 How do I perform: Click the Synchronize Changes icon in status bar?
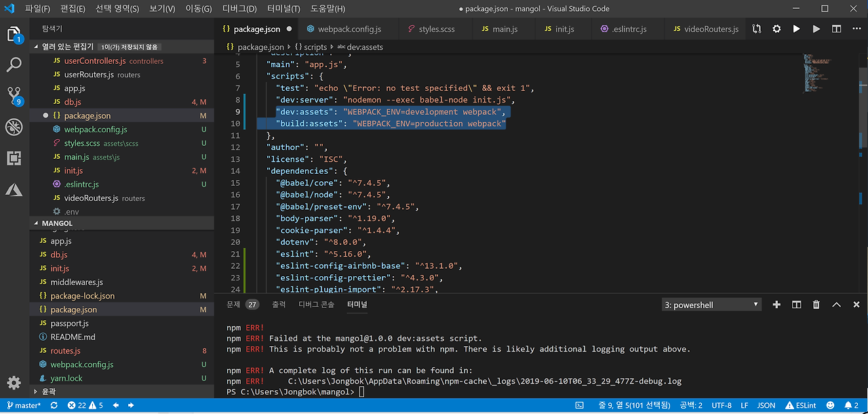(54, 406)
